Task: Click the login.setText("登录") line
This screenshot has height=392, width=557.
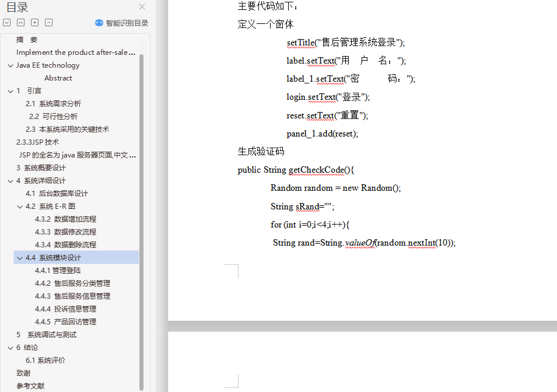Action: pos(328,97)
